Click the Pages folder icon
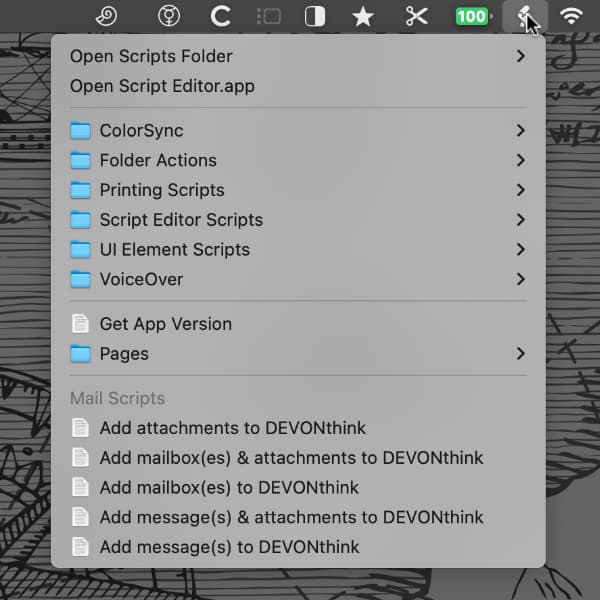 [80, 354]
